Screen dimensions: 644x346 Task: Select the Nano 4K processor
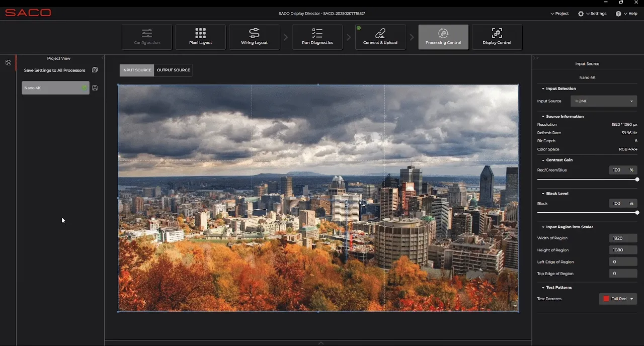coord(53,88)
